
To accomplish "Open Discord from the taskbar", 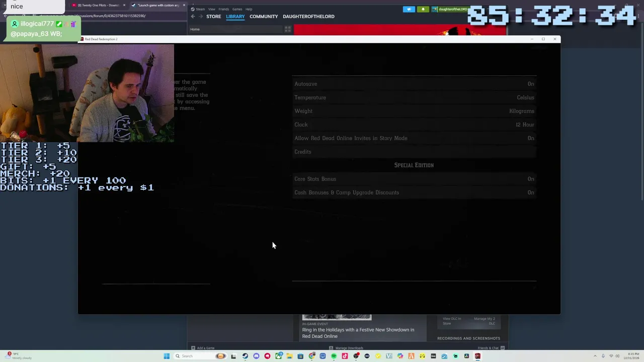I will pyautogui.click(x=256, y=356).
